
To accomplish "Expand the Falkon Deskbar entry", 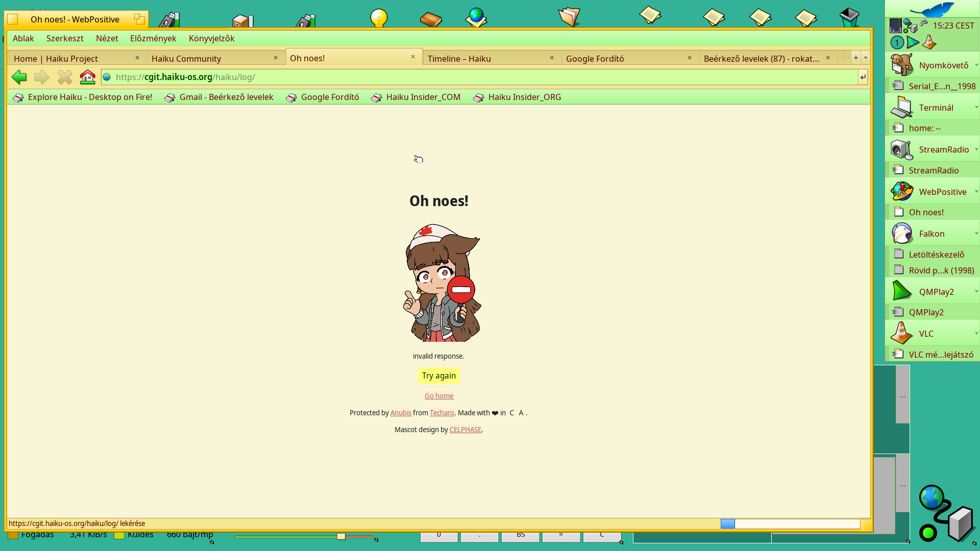I will (976, 234).
